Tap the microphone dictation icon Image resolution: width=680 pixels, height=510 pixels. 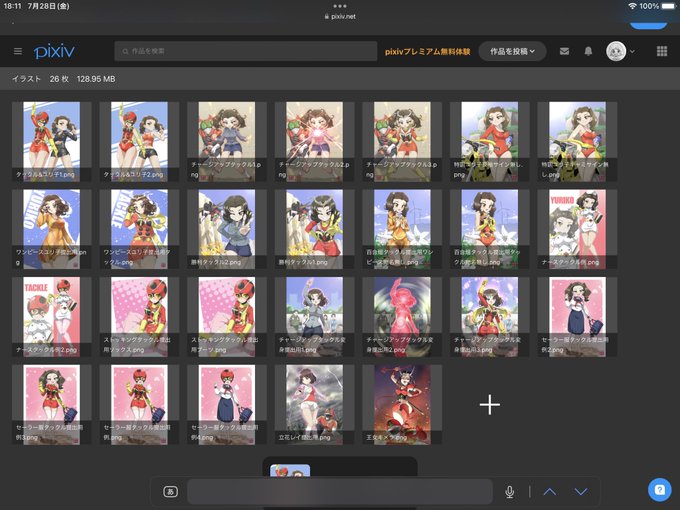(x=510, y=491)
